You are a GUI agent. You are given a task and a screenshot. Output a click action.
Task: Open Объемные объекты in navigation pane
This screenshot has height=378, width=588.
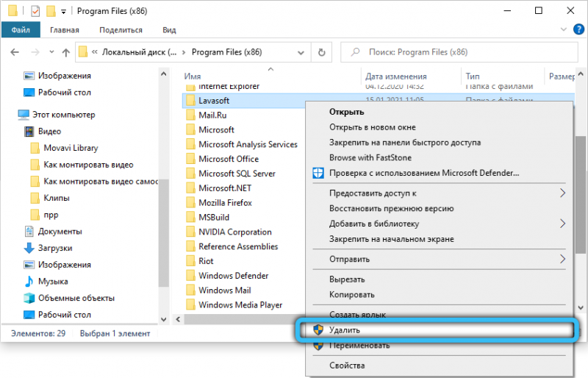76,298
